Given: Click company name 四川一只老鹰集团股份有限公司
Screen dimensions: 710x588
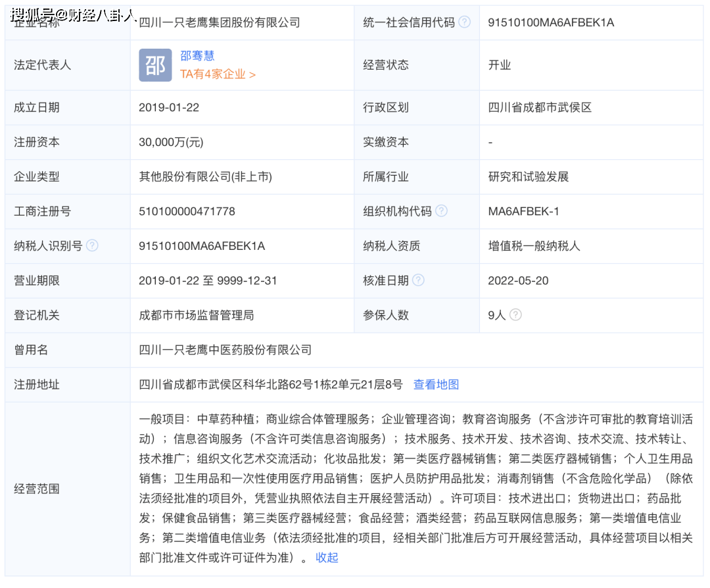Looking at the screenshot, I should [220, 22].
